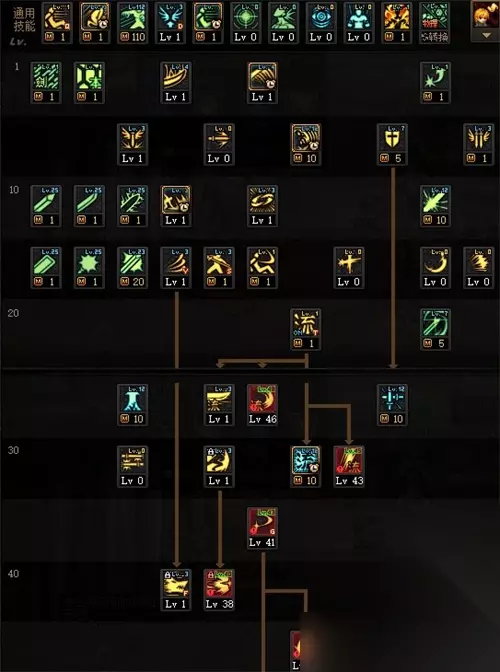Select the cyan tree-shaped passive skill icon
The height and width of the screenshot is (672, 500).
132,405
